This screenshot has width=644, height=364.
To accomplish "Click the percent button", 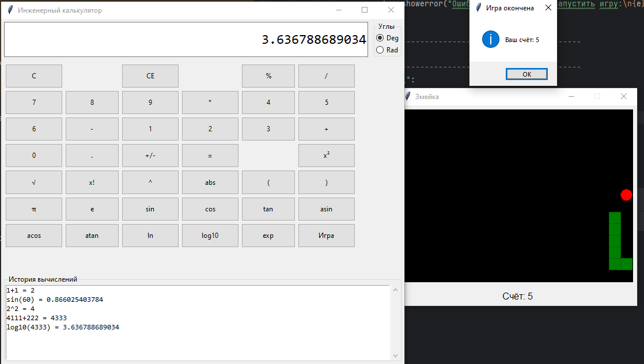I will (268, 76).
